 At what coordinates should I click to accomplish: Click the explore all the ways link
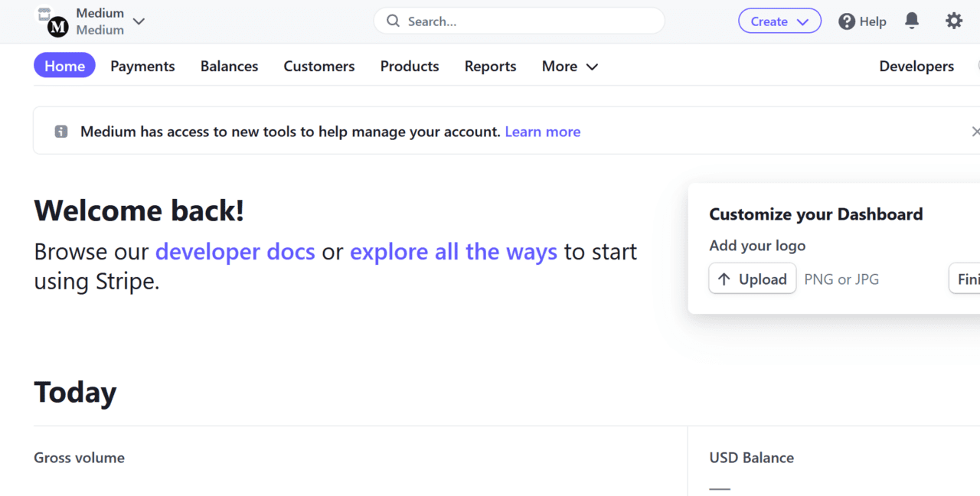click(x=453, y=251)
